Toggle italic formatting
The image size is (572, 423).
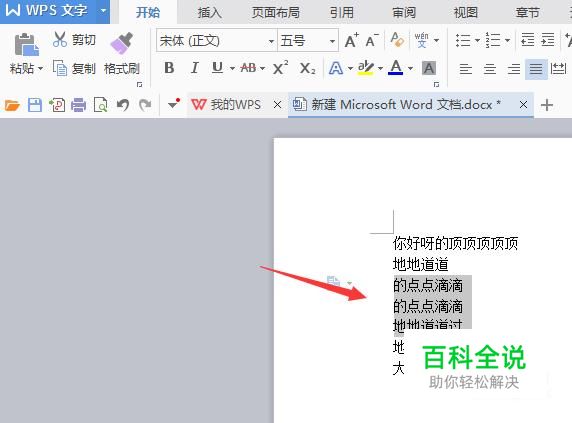194,68
